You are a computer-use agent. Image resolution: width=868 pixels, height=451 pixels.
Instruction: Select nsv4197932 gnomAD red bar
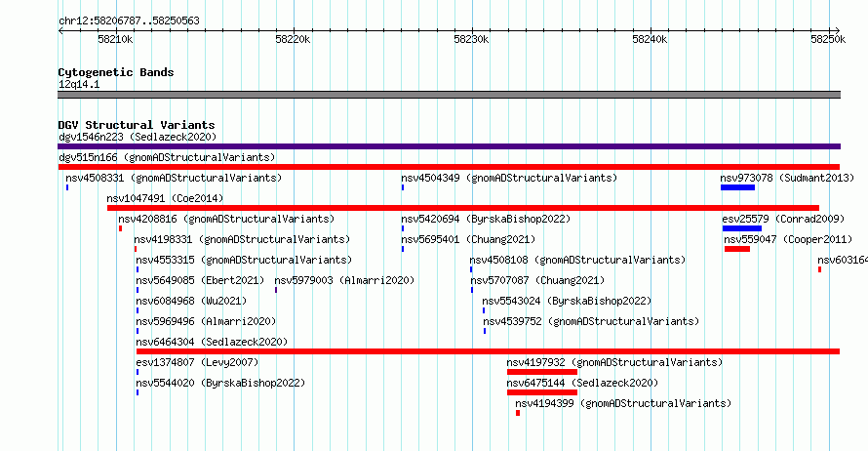click(542, 372)
